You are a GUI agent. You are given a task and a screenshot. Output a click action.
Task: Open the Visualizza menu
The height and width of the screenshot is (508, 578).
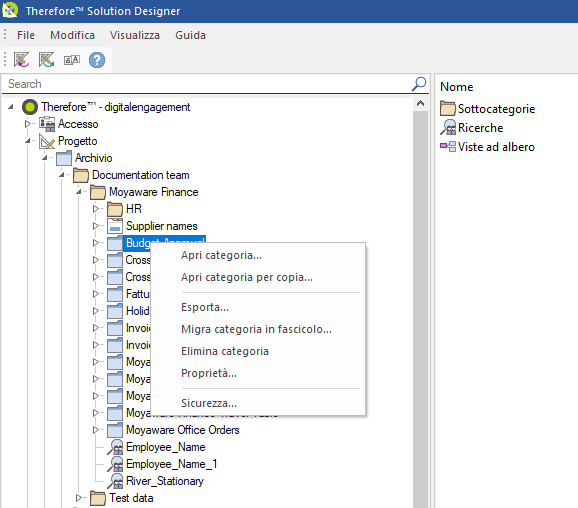[x=135, y=35]
